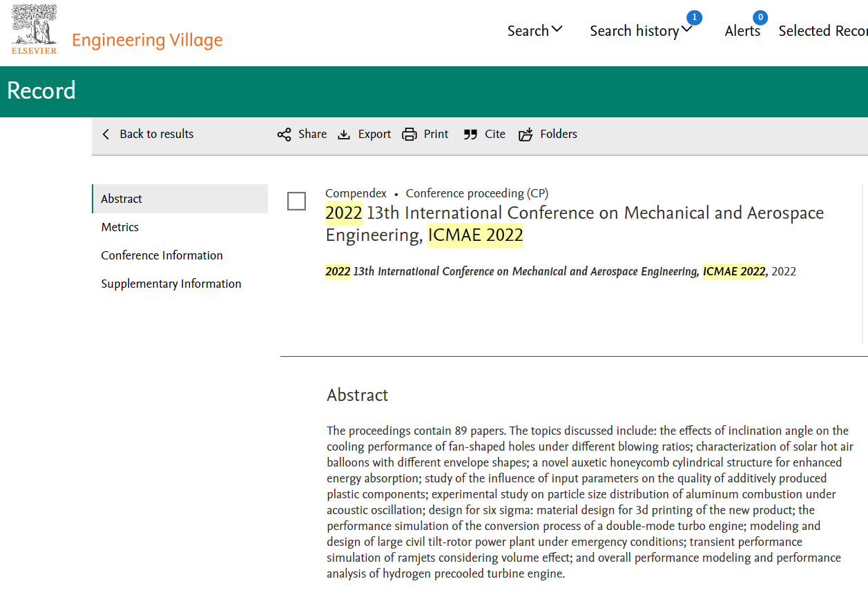This screenshot has width=868, height=608.
Task: Click the back arrow beside Back to results
Action: 106,135
